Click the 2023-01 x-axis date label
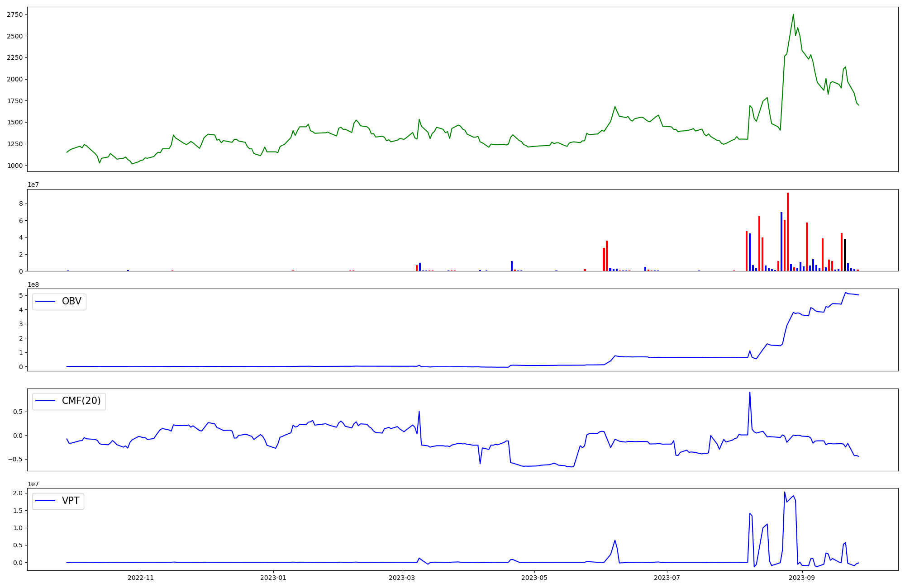Screen dimensions: 905x588 pos(273,578)
